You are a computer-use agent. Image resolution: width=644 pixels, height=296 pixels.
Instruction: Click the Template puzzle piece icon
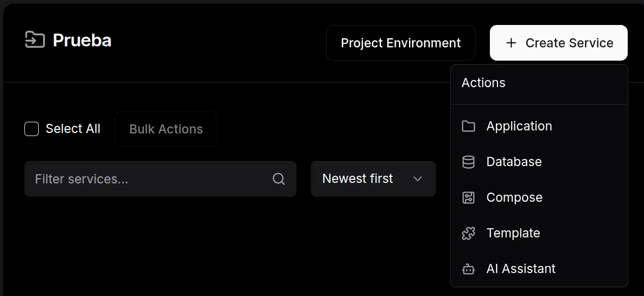(x=468, y=233)
